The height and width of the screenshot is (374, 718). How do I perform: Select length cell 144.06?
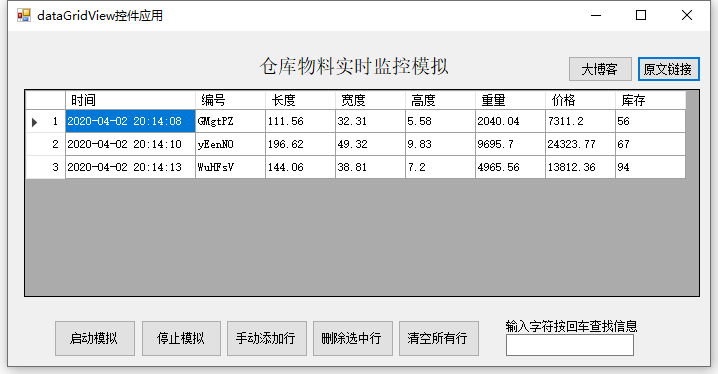[x=300, y=167]
